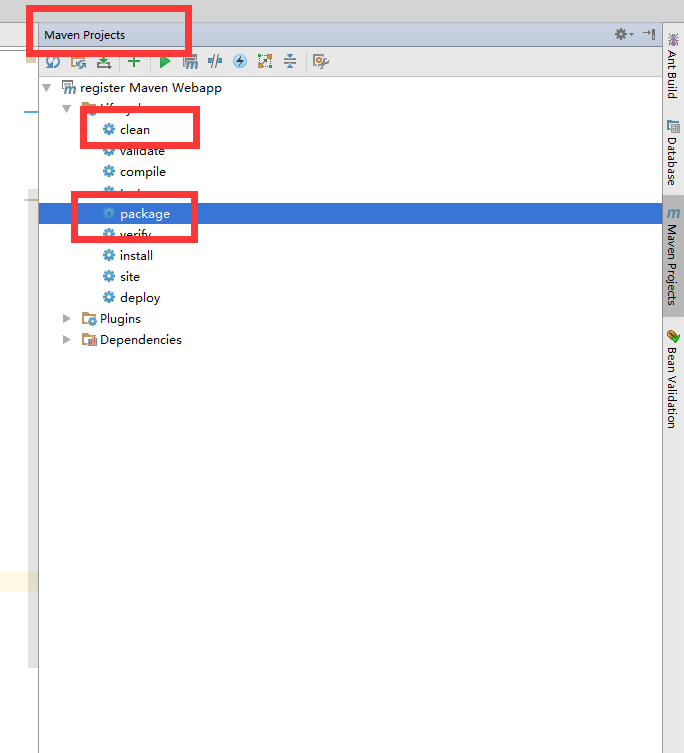
Task: Open Bean Validation side tab
Action: pos(672,379)
